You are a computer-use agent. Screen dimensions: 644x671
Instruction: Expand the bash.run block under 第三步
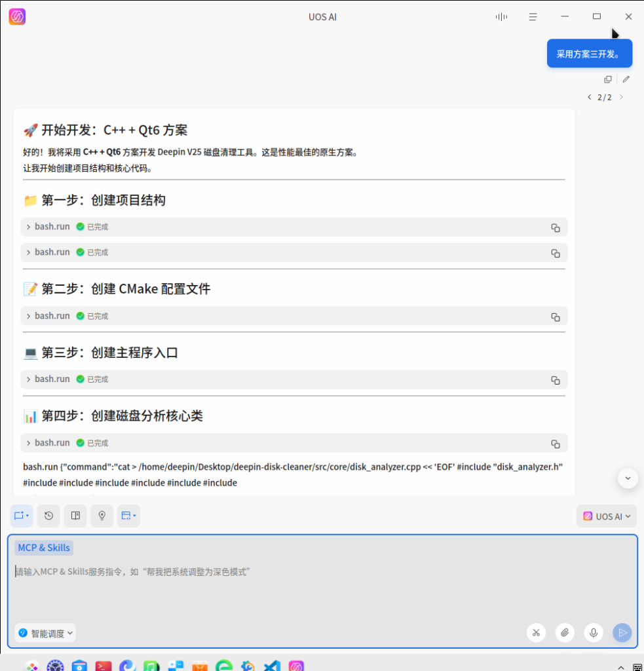29,379
